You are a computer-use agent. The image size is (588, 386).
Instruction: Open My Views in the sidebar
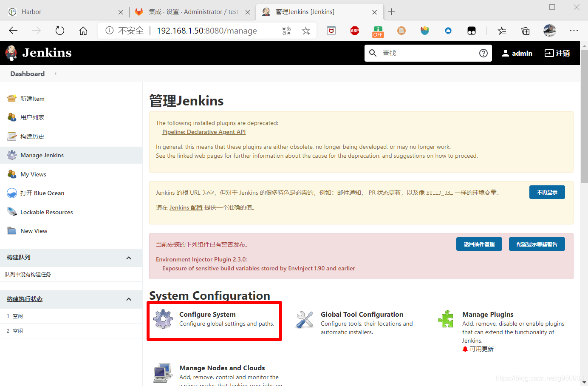(33, 174)
